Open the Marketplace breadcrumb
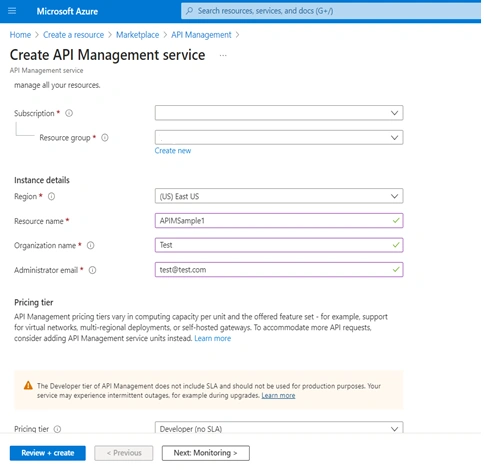Screen dimensions: 484x470 click(137, 35)
